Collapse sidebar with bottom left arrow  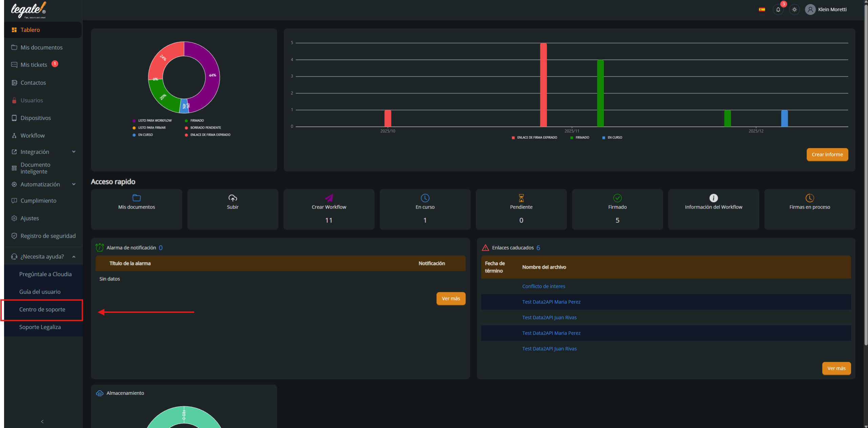pos(42,422)
